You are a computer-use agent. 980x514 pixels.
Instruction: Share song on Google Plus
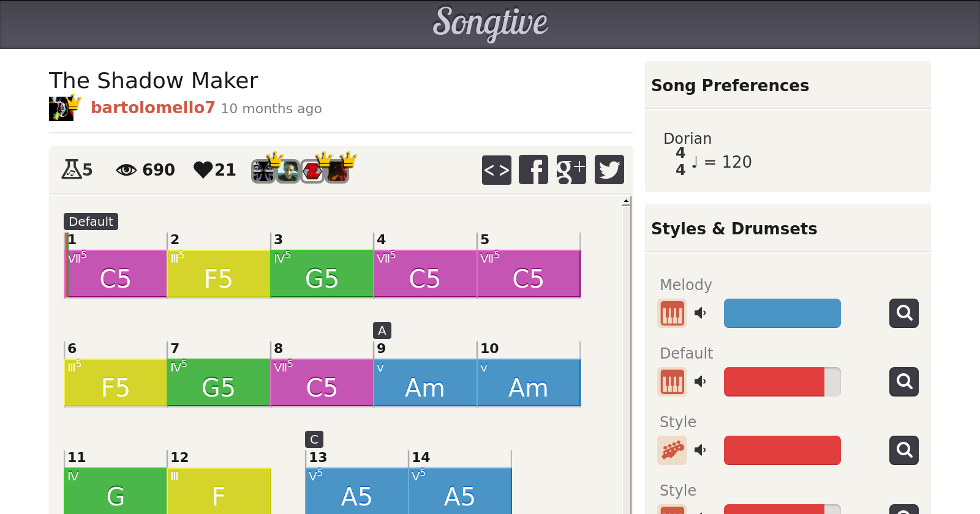571,169
